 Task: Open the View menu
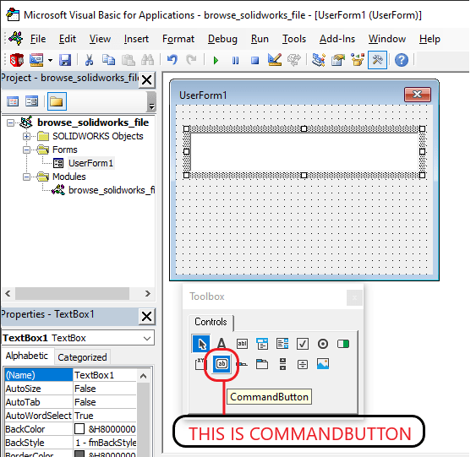(x=100, y=39)
